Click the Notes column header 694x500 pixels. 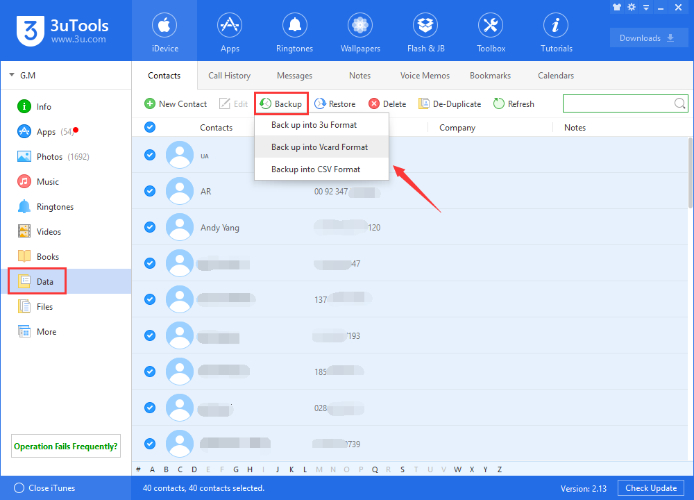coord(575,127)
